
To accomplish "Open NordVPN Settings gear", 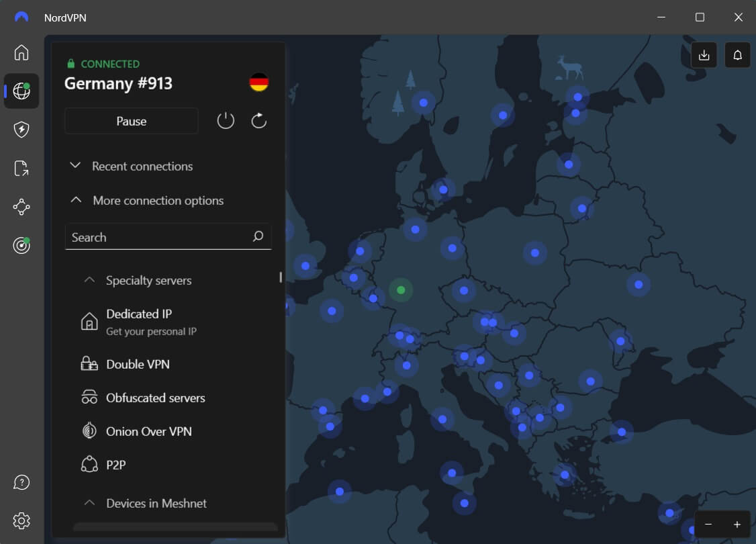I will (21, 520).
